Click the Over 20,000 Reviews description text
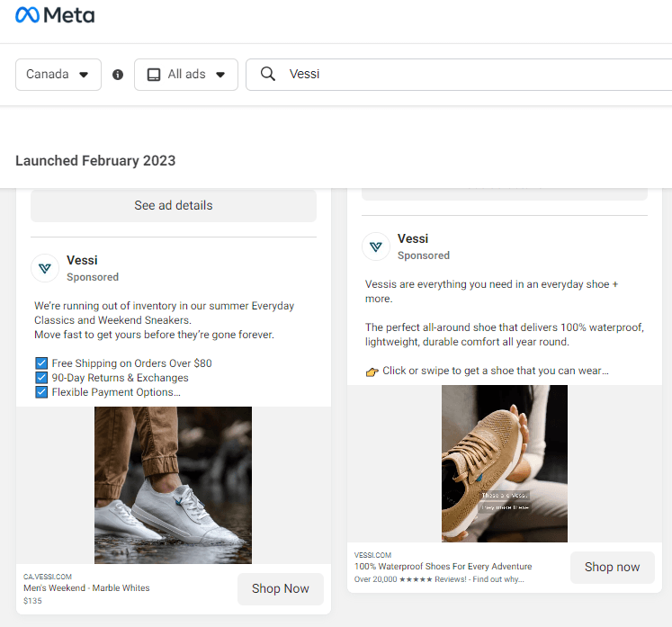This screenshot has width=672, height=627. pyautogui.click(x=439, y=579)
